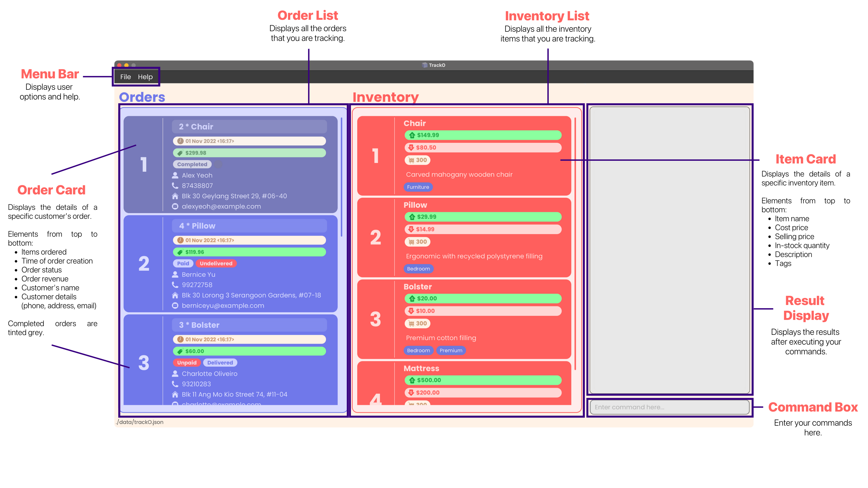
Task: Select the '2 * Chair' order title
Action: coord(196,127)
